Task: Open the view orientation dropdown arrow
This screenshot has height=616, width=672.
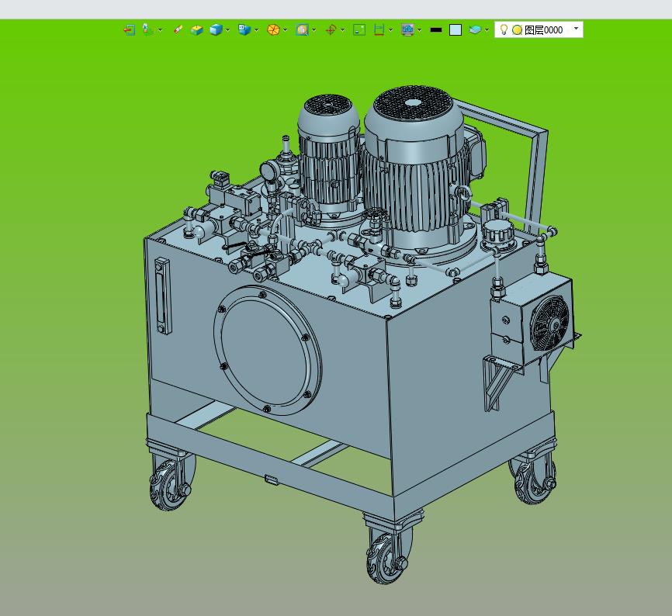Action: coord(256,30)
